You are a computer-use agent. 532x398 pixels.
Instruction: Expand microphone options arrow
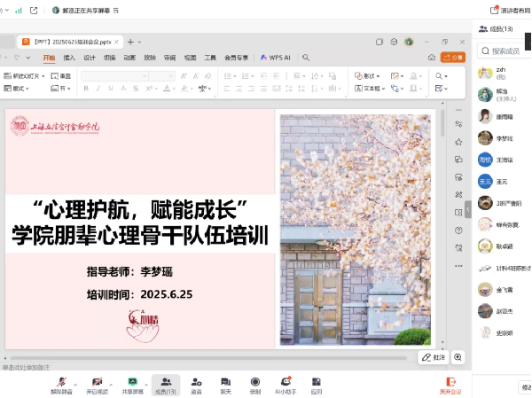75,385
